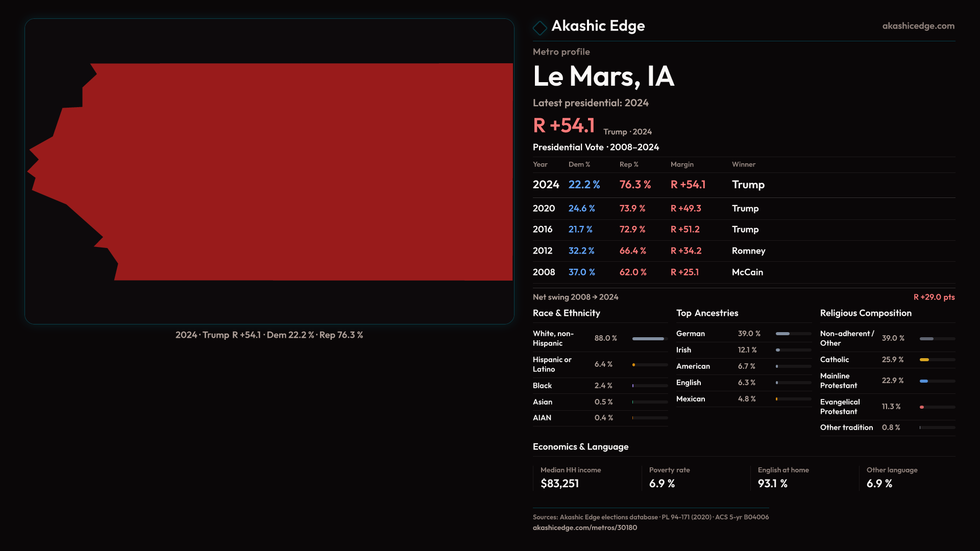
Task: Click the Margin column header
Action: 682,164
